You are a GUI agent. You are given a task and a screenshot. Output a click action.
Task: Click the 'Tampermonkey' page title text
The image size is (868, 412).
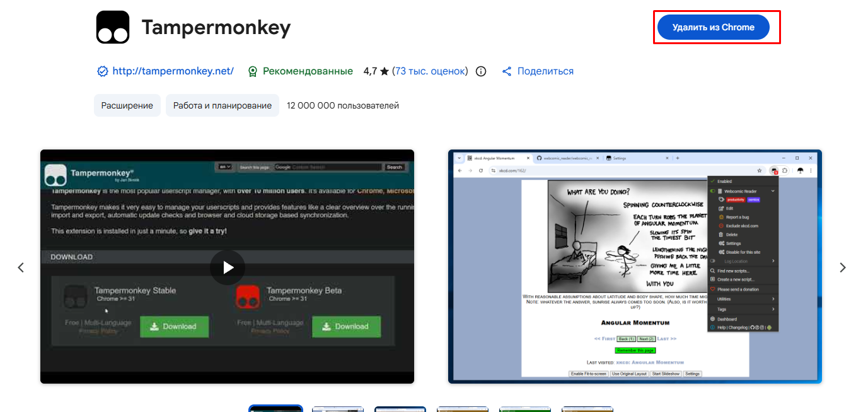coord(216,27)
